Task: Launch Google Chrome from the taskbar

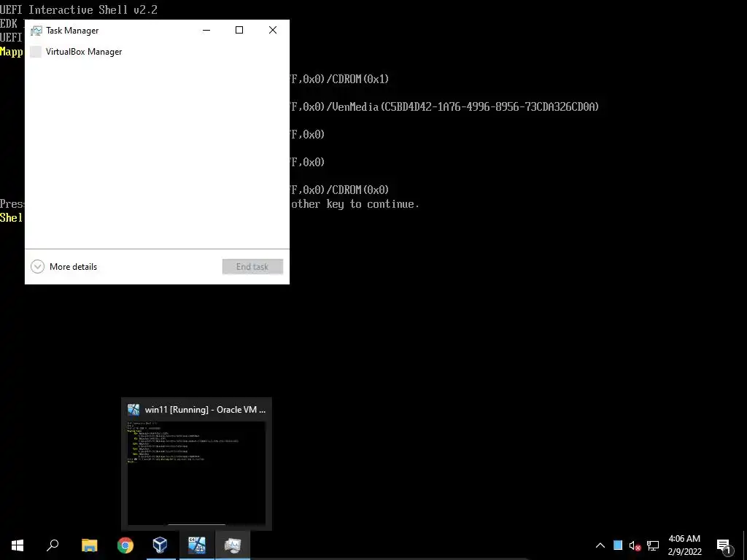Action: 125,545
